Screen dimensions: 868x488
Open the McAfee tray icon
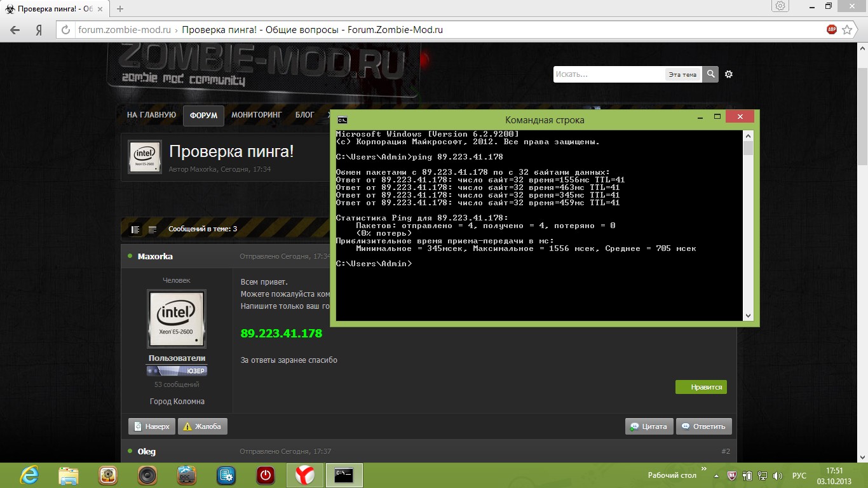pos(731,475)
